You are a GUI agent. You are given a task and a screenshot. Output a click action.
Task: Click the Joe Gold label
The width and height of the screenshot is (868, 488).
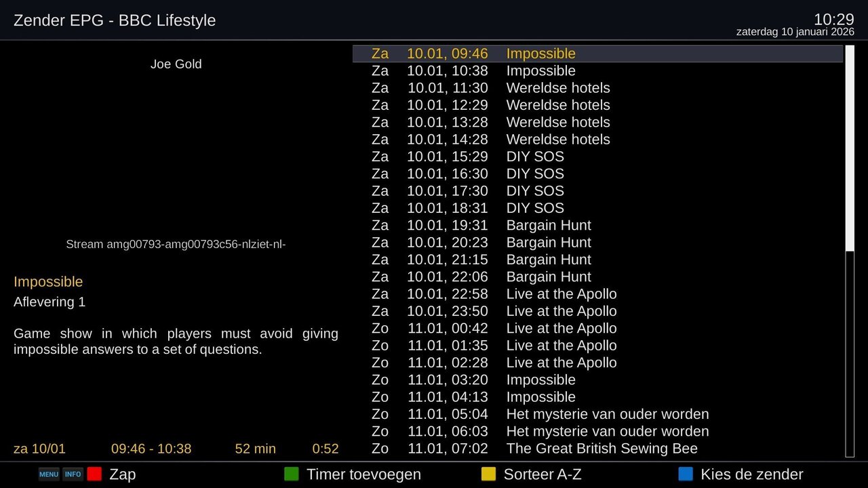coord(176,64)
